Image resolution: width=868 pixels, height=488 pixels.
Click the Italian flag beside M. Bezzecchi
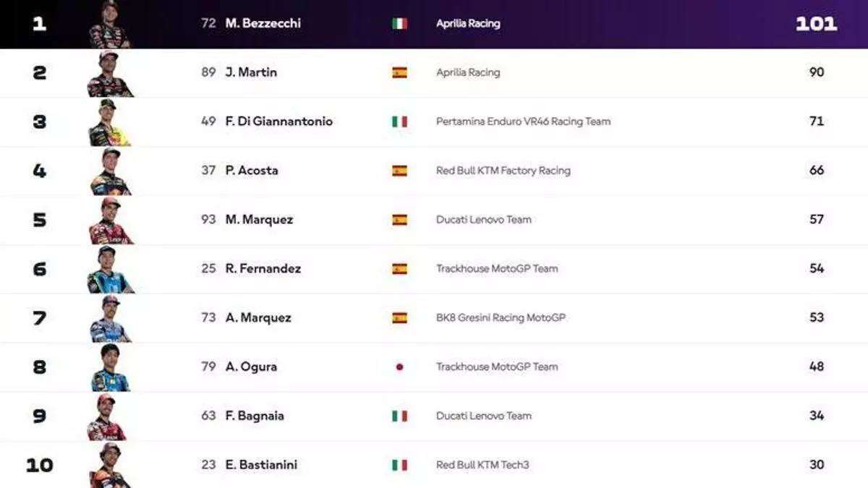click(399, 23)
